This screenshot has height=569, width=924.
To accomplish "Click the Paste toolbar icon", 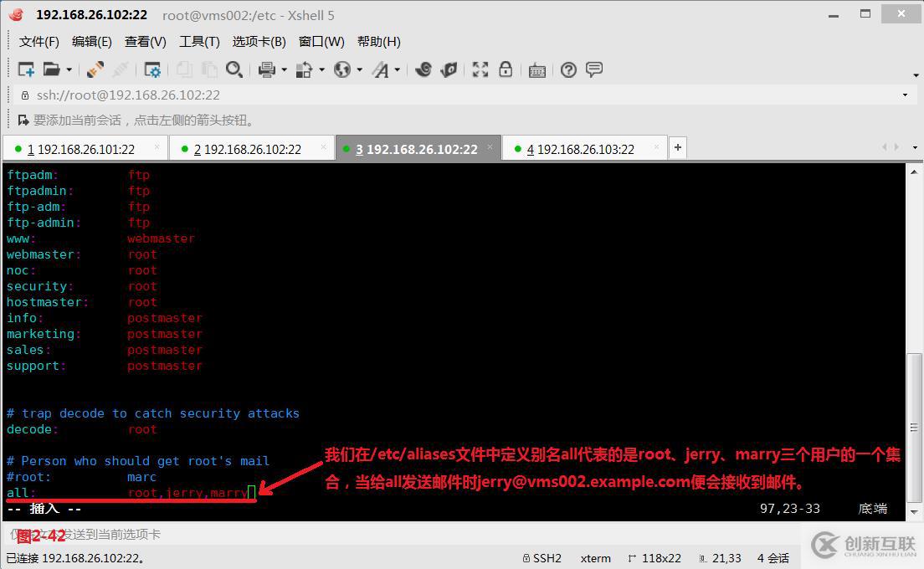I will pyautogui.click(x=209, y=70).
